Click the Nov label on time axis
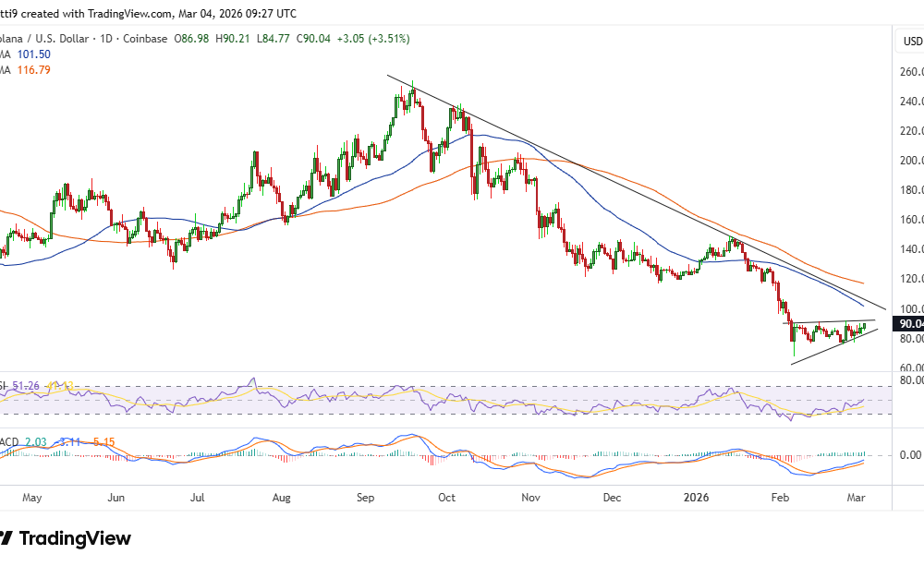 click(531, 498)
